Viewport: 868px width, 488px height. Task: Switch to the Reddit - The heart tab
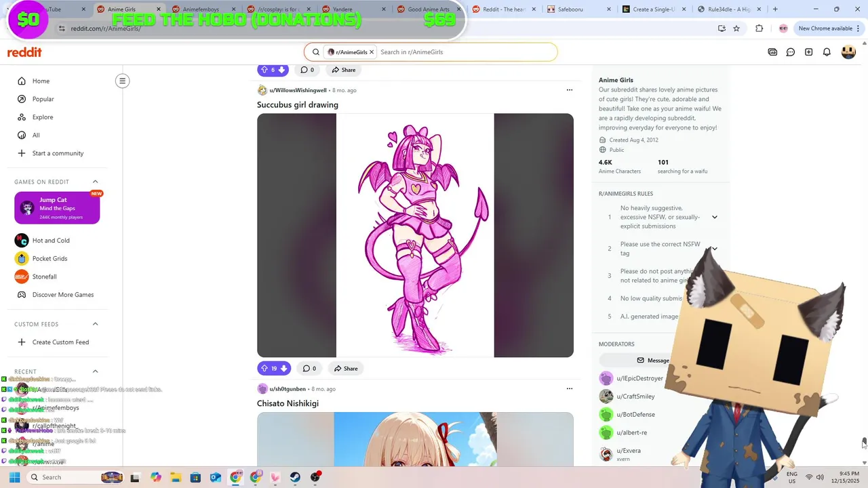point(505,9)
